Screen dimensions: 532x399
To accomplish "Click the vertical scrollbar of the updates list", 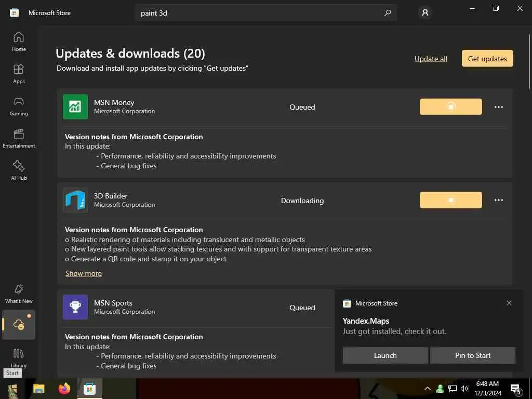I will pyautogui.click(x=529, y=62).
